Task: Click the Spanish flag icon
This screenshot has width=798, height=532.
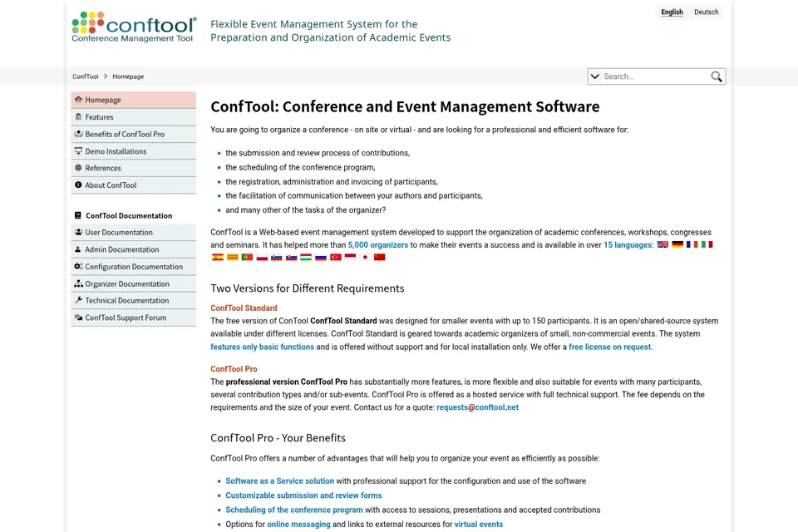Action: [x=217, y=257]
